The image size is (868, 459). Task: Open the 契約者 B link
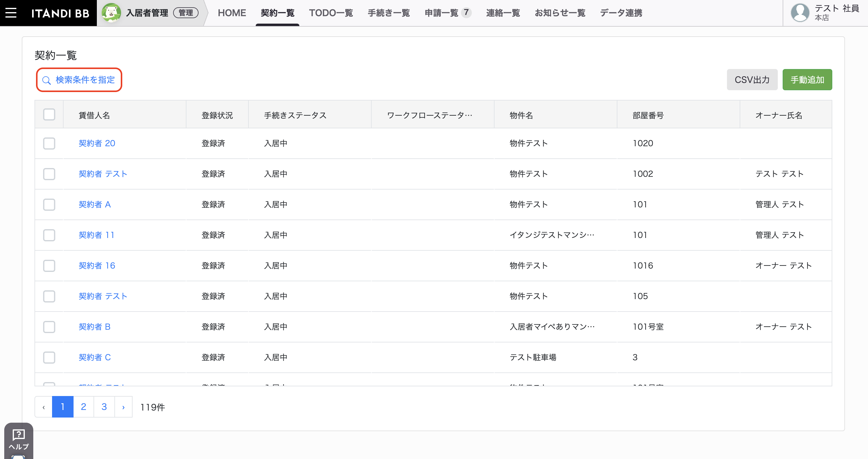tap(95, 327)
